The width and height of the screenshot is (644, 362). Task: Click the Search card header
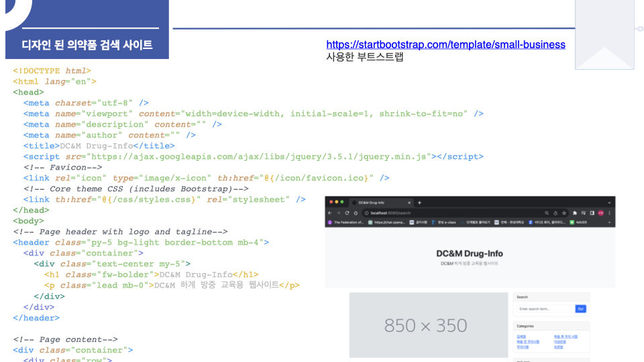pos(551,297)
